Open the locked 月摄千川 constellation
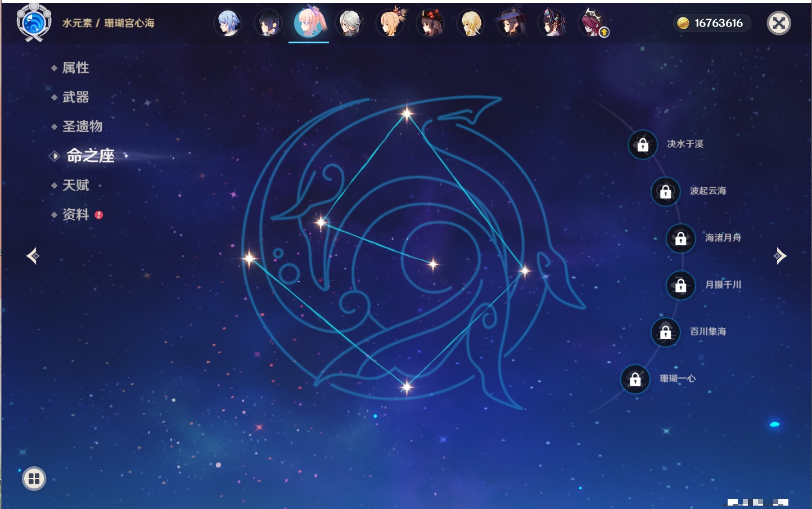The height and width of the screenshot is (509, 812). click(x=681, y=286)
